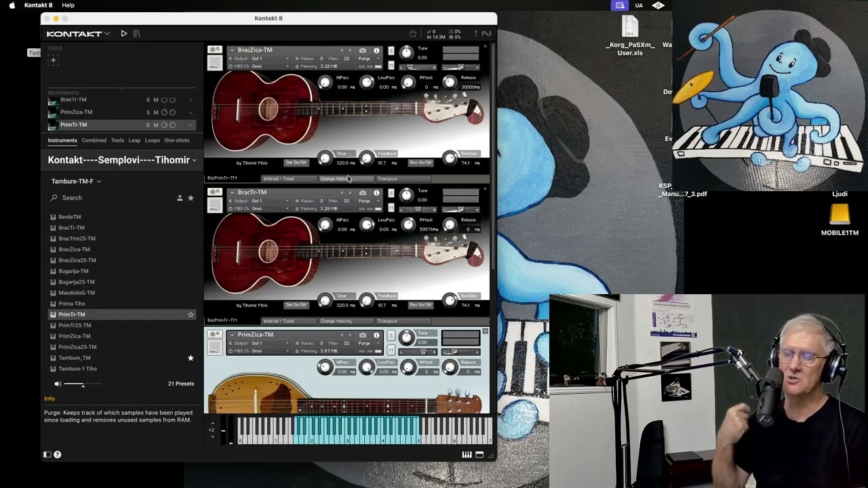Click Interval - Tonal under BracZica-TM

tap(289, 179)
